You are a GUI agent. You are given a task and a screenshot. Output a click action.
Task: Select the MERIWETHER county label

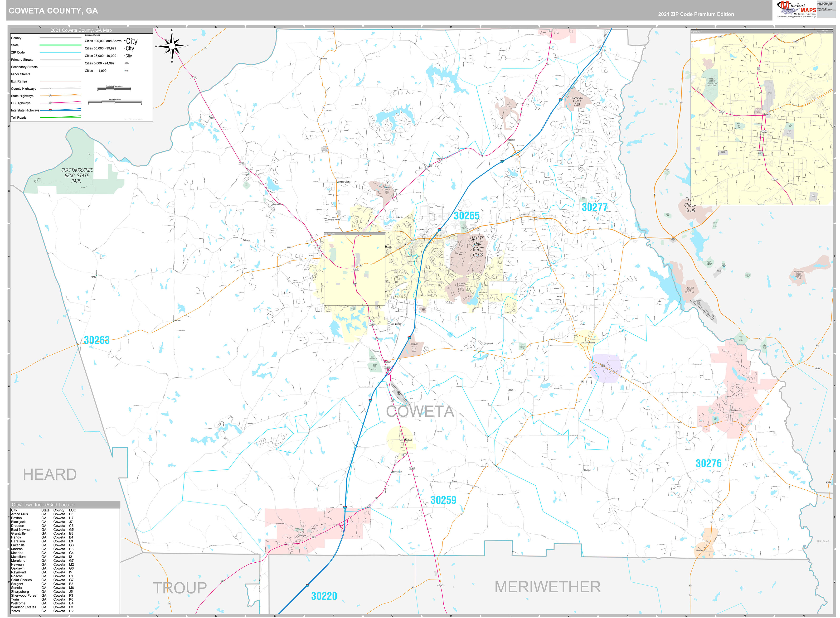[x=548, y=587]
